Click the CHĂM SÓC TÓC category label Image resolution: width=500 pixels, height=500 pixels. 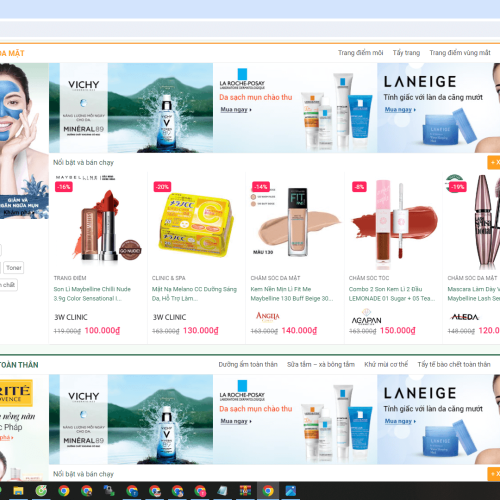[369, 278]
